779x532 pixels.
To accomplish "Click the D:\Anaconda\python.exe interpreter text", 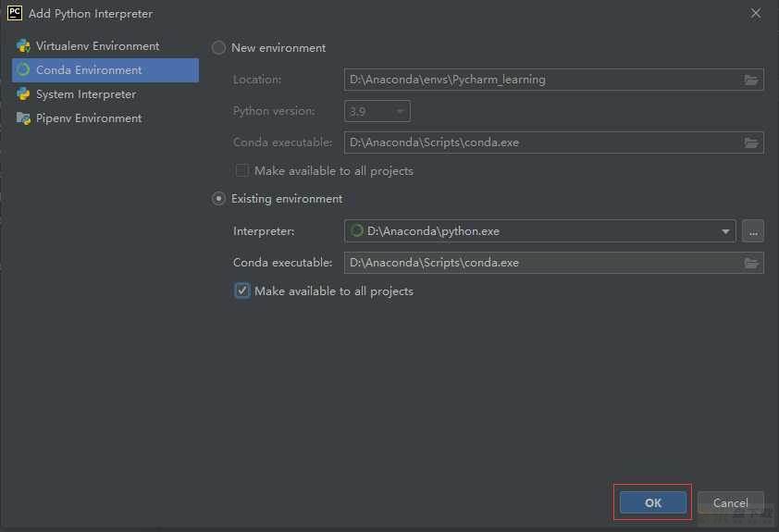I will click(433, 231).
